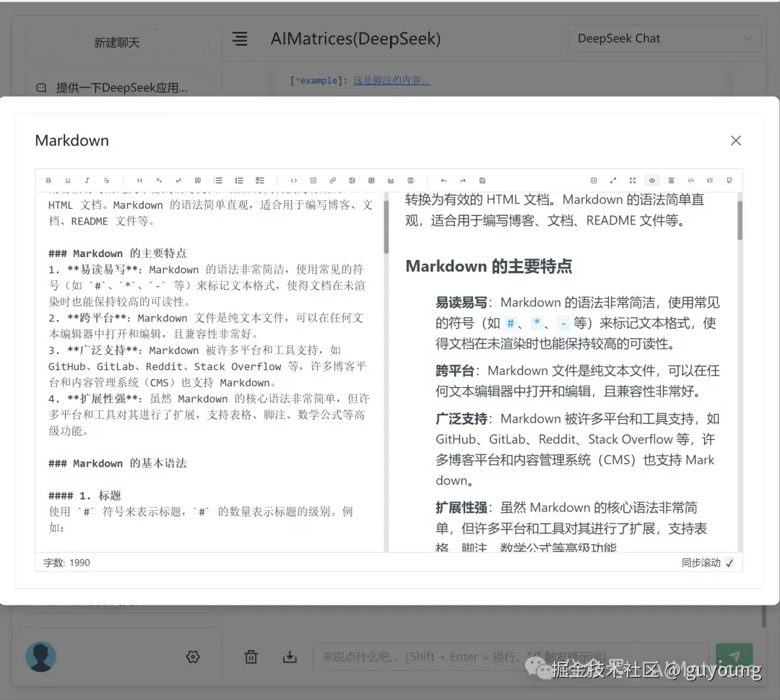The height and width of the screenshot is (700, 780).
Task: Apply underline formatting from the toolbar
Action: click(68, 181)
